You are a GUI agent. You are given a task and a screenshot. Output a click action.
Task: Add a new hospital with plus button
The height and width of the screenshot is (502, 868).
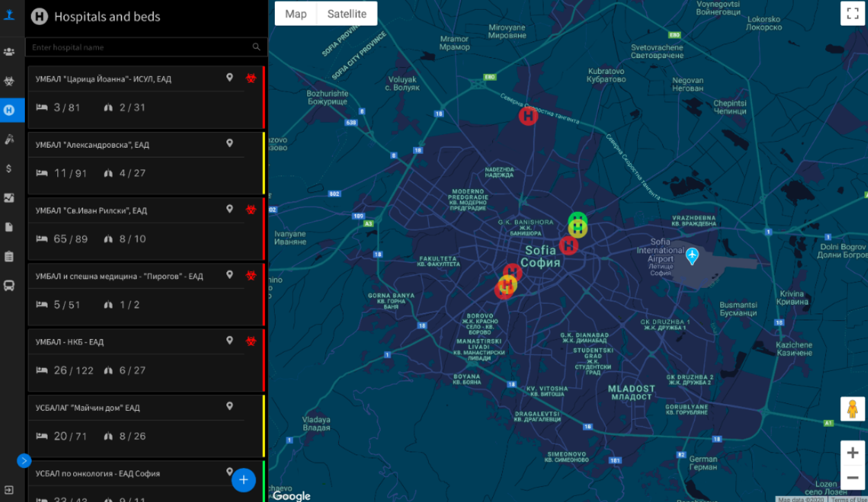243,480
